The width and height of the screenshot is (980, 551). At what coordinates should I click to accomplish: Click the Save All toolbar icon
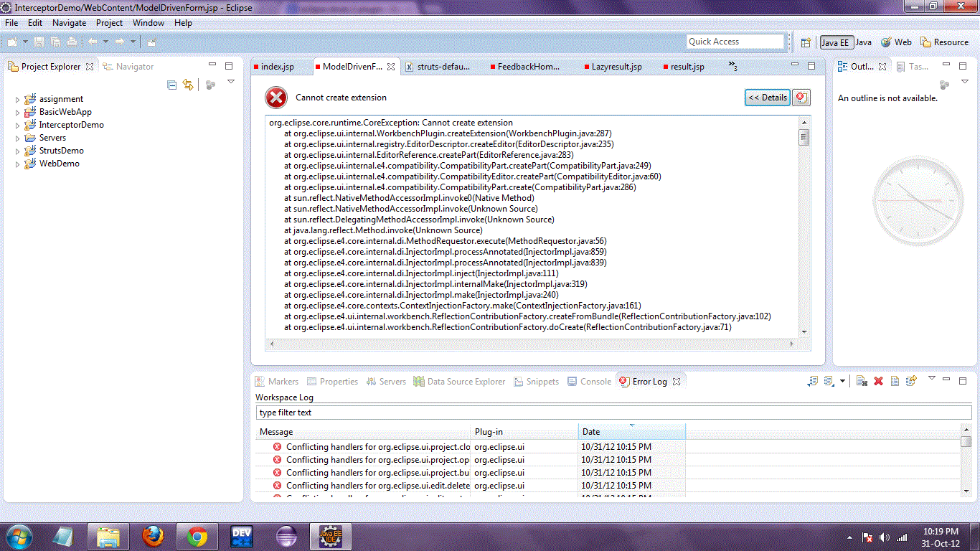click(55, 42)
